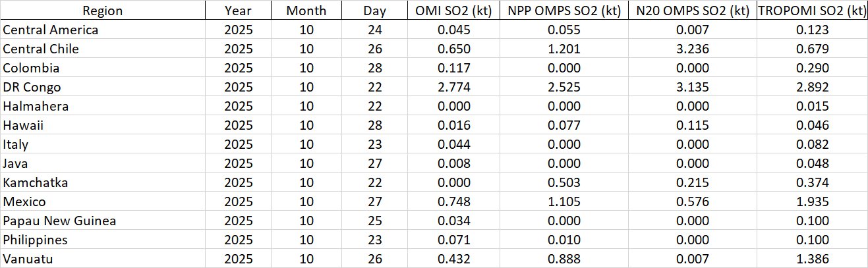
Task: Select the Year column header
Action: pyautogui.click(x=238, y=11)
